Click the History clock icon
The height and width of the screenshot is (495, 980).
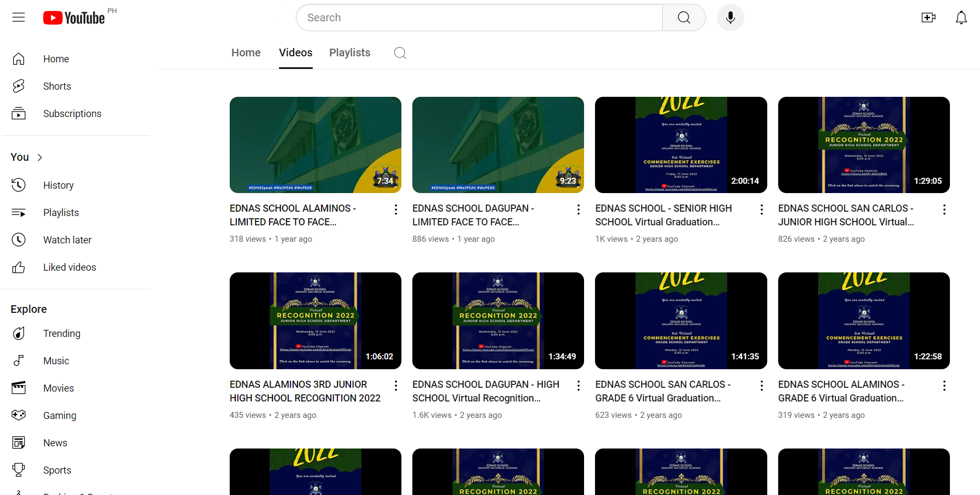tap(19, 185)
